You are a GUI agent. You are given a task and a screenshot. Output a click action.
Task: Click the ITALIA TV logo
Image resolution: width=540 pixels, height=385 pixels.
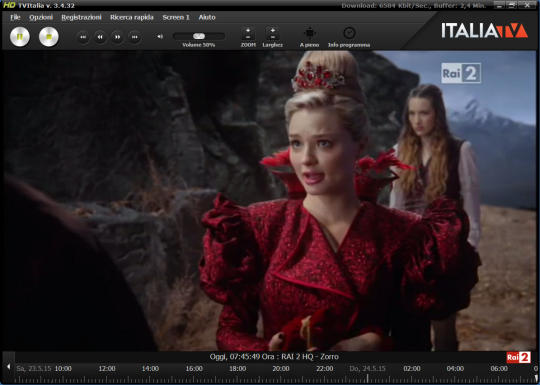tap(484, 31)
